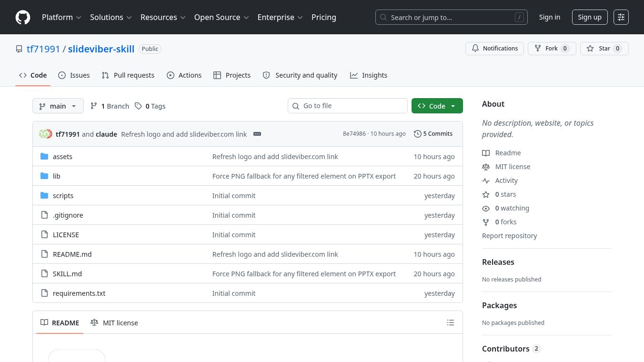Image resolution: width=644 pixels, height=362 pixels.
Task: Click the SKILL.md file icon
Action: point(44,273)
